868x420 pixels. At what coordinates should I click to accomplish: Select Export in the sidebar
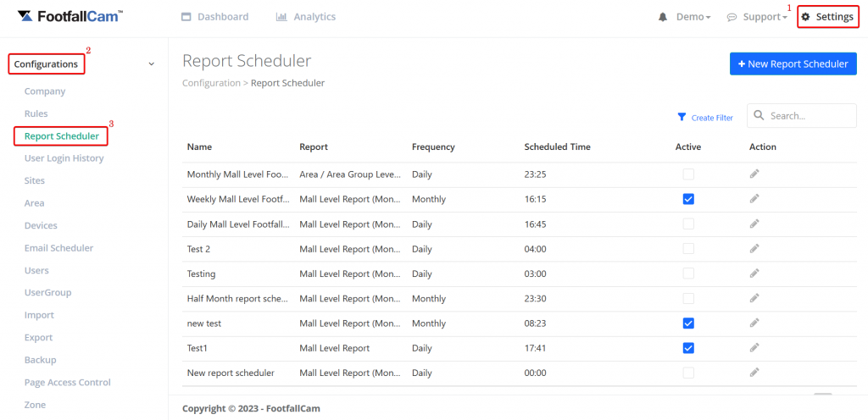[x=39, y=338]
